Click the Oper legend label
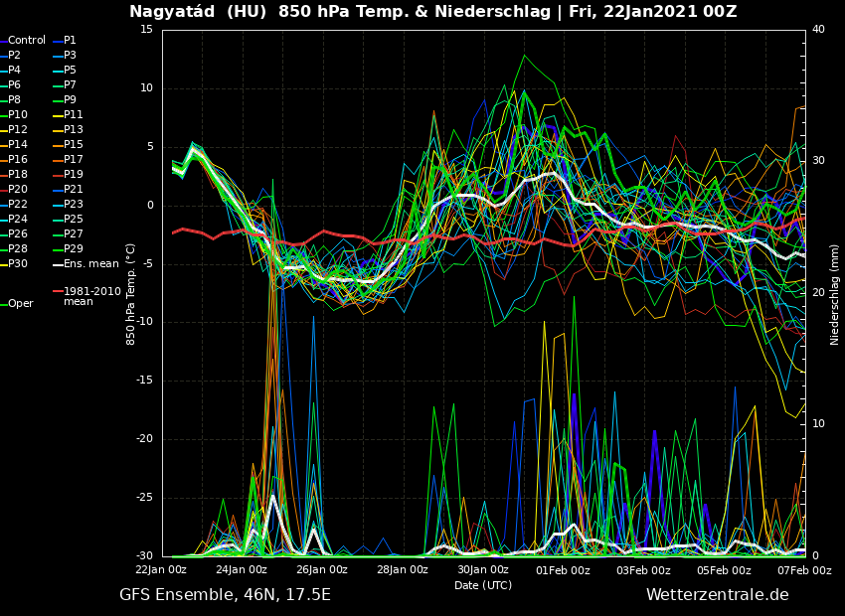 click(x=20, y=304)
